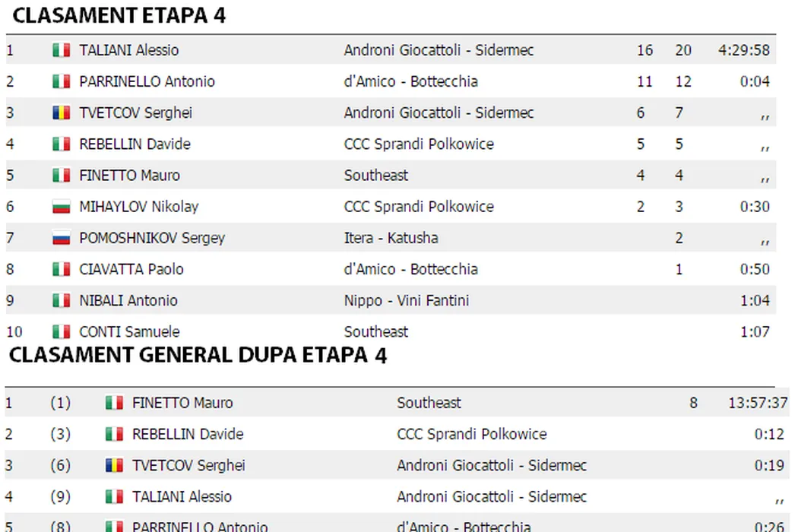Click the Italian flag next to NIBALI Antonio
Screen dimensions: 798x532
pos(61,301)
